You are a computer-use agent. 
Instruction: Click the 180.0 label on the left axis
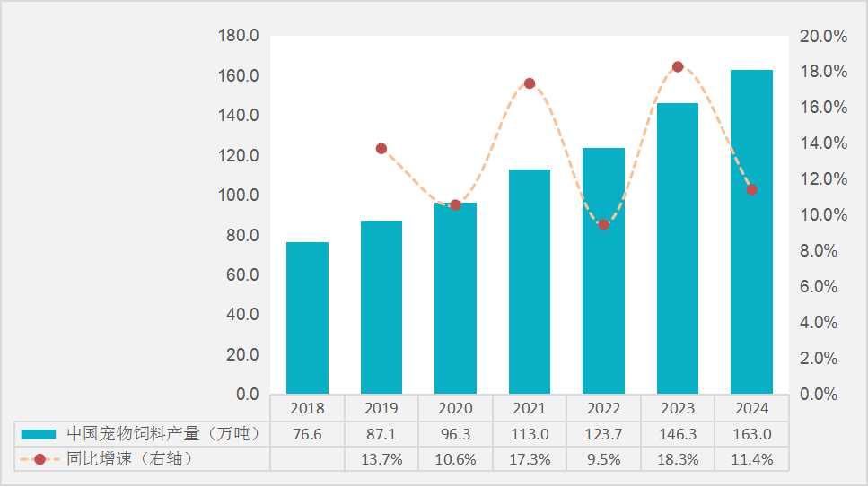pyautogui.click(x=238, y=37)
